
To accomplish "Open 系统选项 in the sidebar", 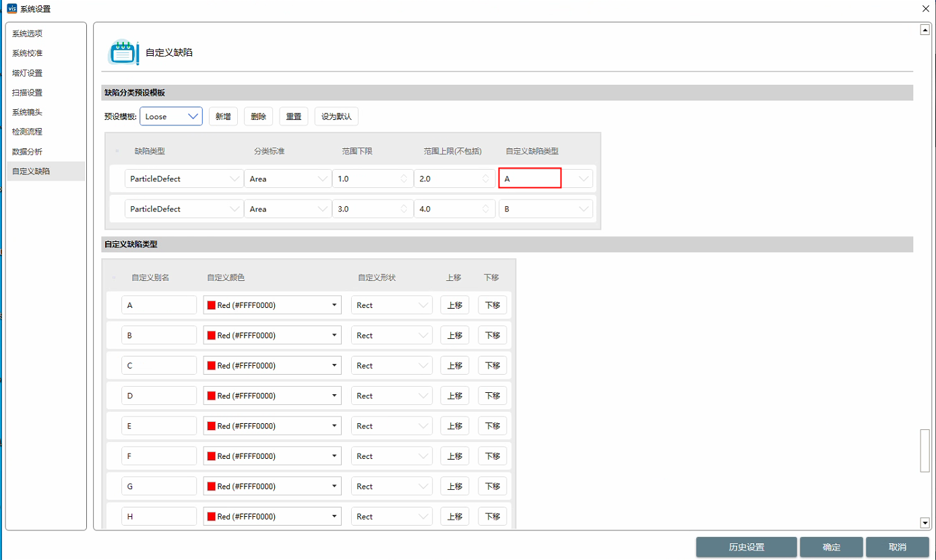I will click(28, 34).
